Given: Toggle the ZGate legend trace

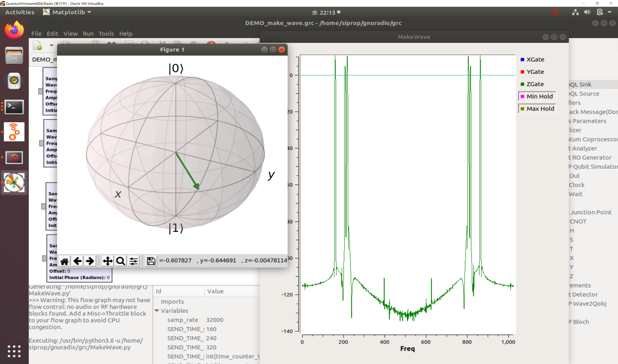Looking at the screenshot, I should point(535,84).
